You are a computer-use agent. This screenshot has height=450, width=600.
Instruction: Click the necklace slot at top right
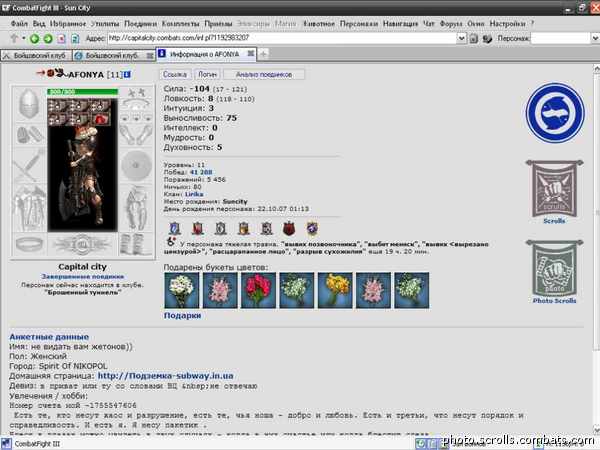point(136,105)
